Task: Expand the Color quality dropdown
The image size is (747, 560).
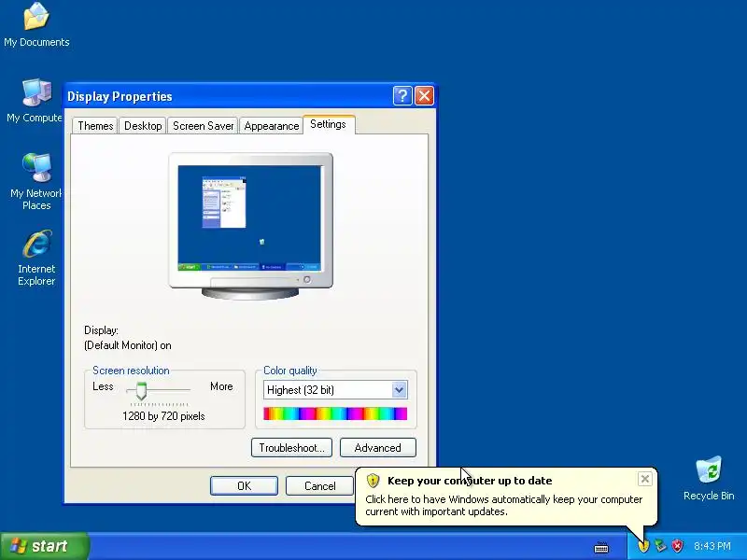Action: coord(400,390)
